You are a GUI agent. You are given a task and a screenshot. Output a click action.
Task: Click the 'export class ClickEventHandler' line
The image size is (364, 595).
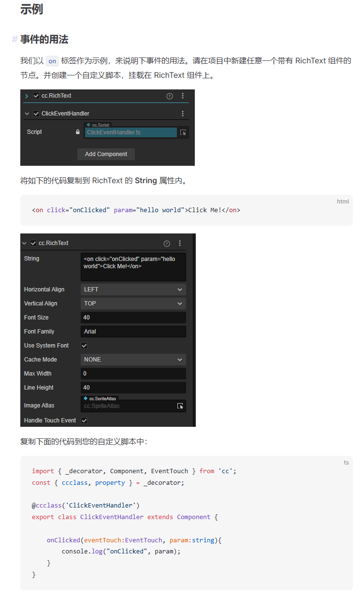pos(125,517)
